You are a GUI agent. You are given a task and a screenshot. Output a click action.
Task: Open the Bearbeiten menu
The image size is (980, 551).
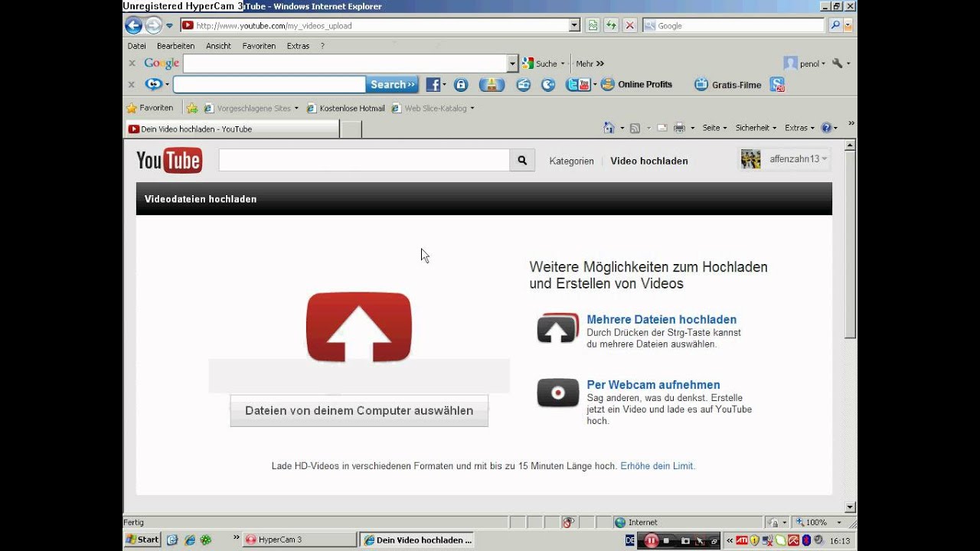(175, 46)
